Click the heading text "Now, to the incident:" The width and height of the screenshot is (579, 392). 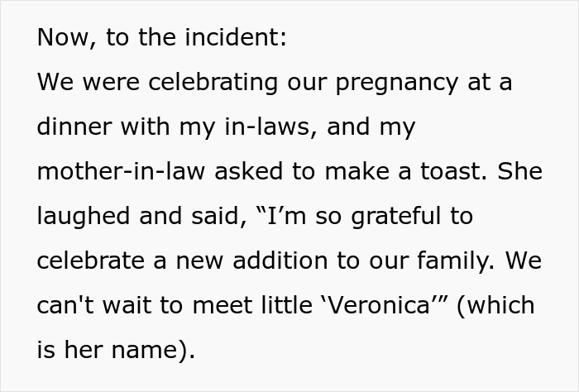[x=162, y=38]
